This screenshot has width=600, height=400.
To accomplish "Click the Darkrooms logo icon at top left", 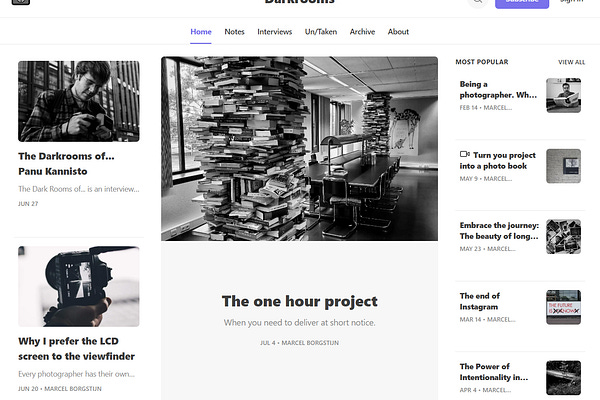I will pos(21,2).
